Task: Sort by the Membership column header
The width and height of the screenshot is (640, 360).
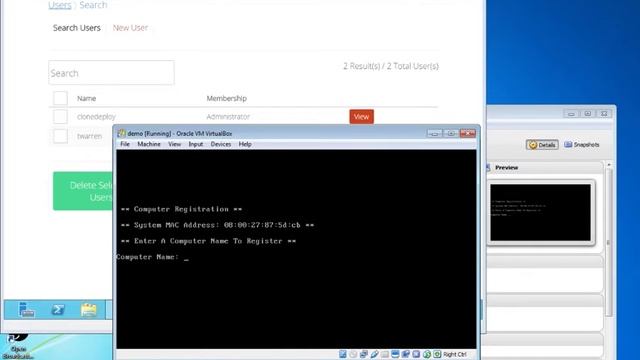Action: click(227, 98)
